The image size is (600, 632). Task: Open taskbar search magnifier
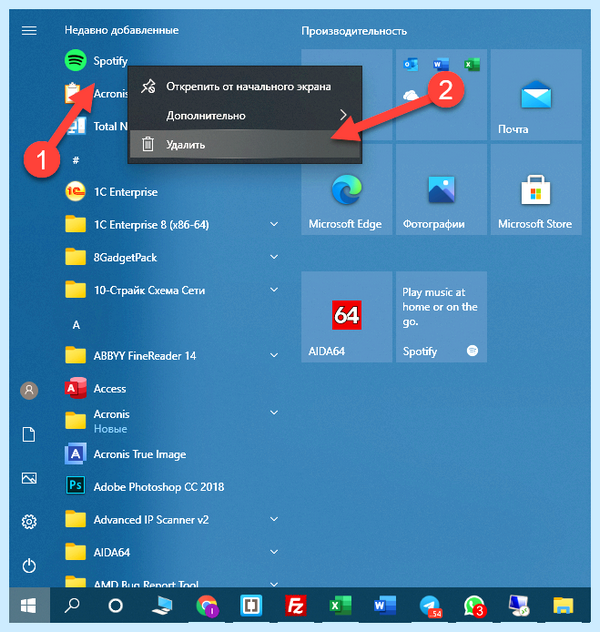[x=72, y=605]
